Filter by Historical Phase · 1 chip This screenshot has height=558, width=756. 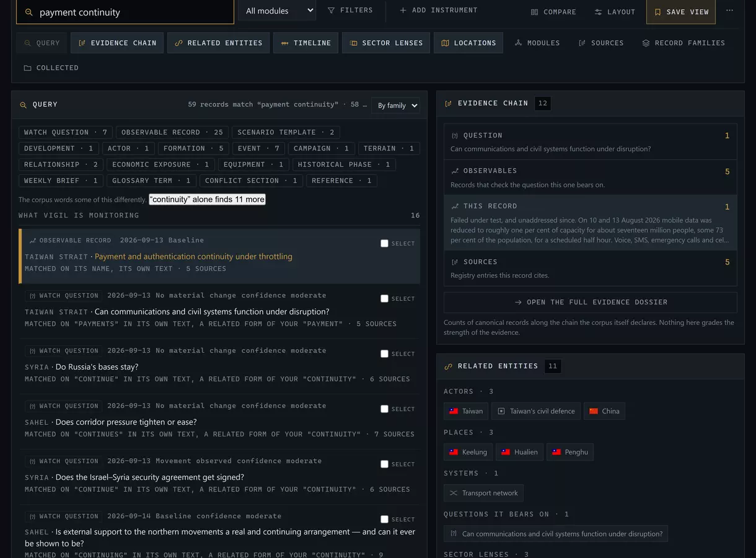coord(344,164)
